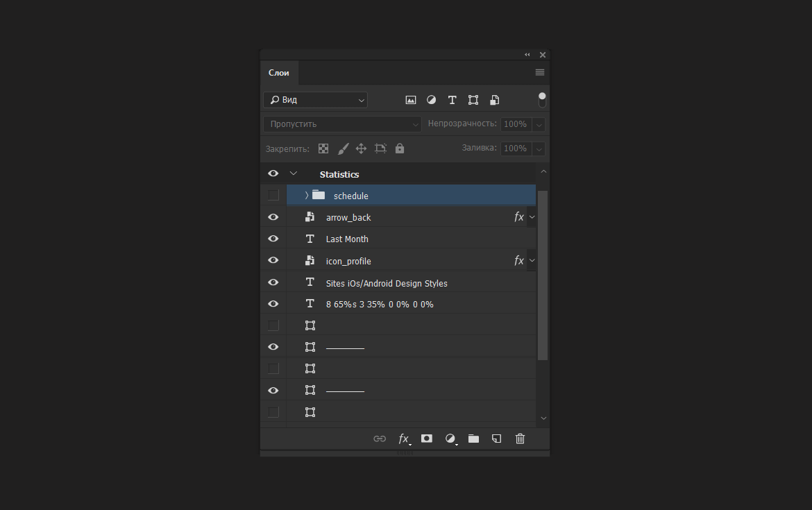Click the Заливка 100% value field
Viewport: 812px width, 510px height.
tap(515, 148)
